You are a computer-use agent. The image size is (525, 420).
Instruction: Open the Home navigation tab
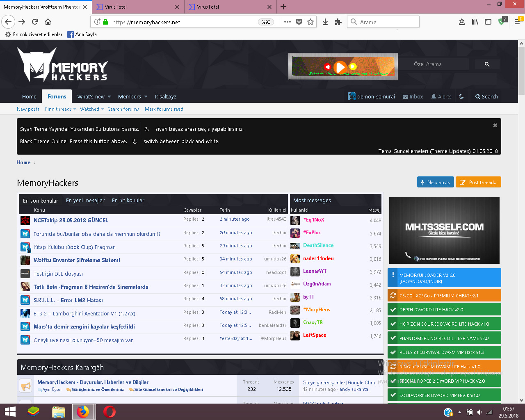pos(29,97)
